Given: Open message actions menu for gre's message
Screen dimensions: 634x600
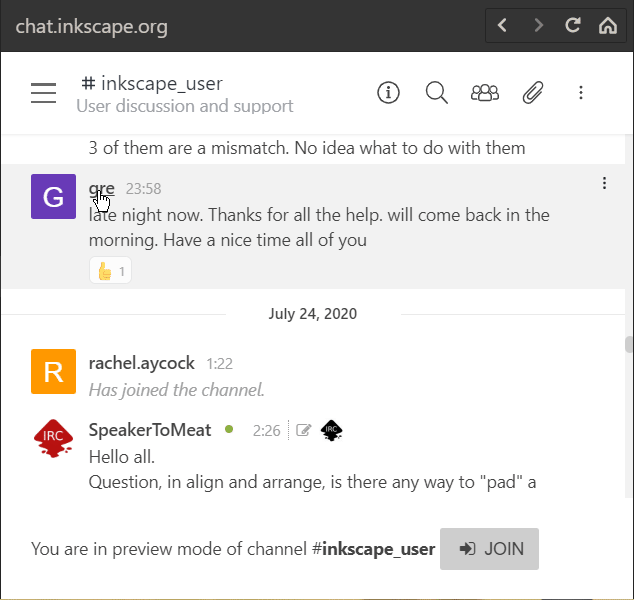Looking at the screenshot, I should pyautogui.click(x=604, y=183).
